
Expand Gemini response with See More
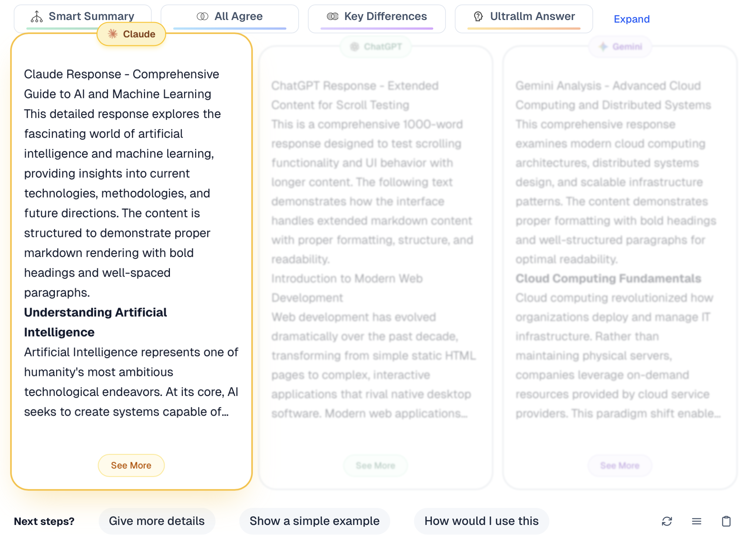[619, 466]
